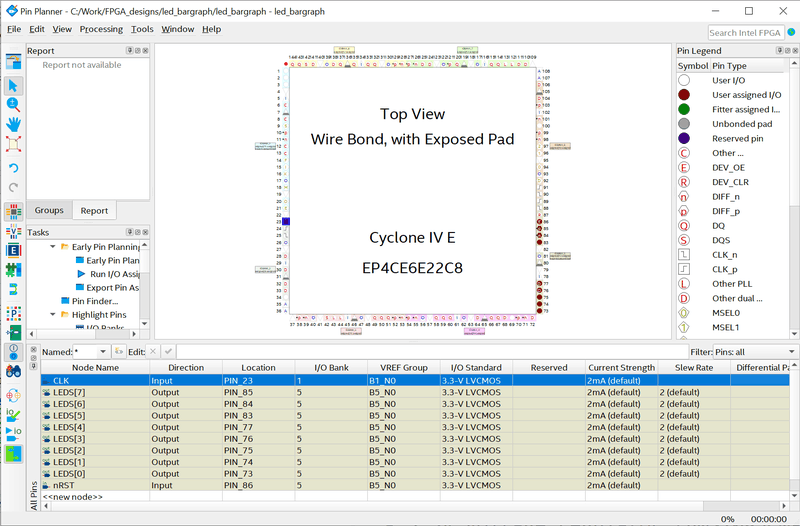Viewport: 800px width, 526px height.
Task: Click Pin Legend scroll down arrow
Action: tap(794, 334)
